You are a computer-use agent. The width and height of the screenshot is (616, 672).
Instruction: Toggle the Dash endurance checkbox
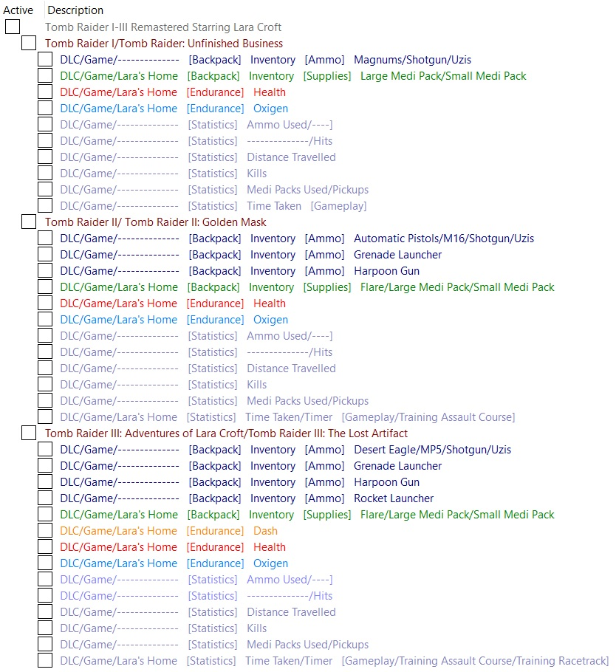point(45,530)
